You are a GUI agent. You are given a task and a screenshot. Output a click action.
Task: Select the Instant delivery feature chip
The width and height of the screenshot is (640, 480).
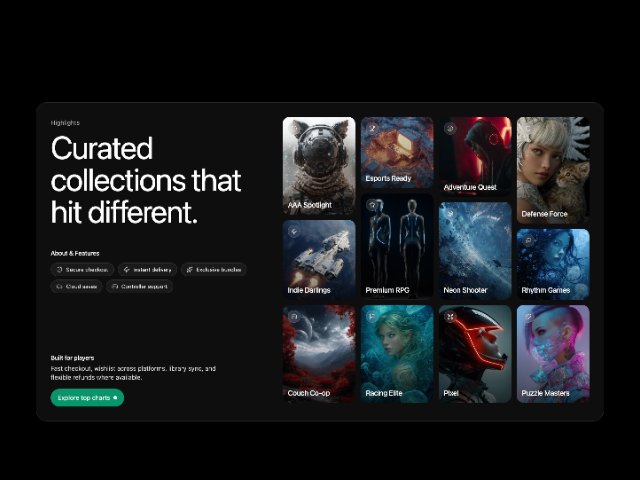click(147, 269)
